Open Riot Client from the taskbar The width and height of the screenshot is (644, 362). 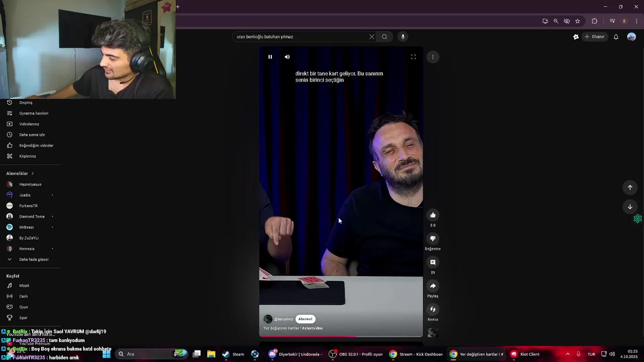pyautogui.click(x=525, y=354)
